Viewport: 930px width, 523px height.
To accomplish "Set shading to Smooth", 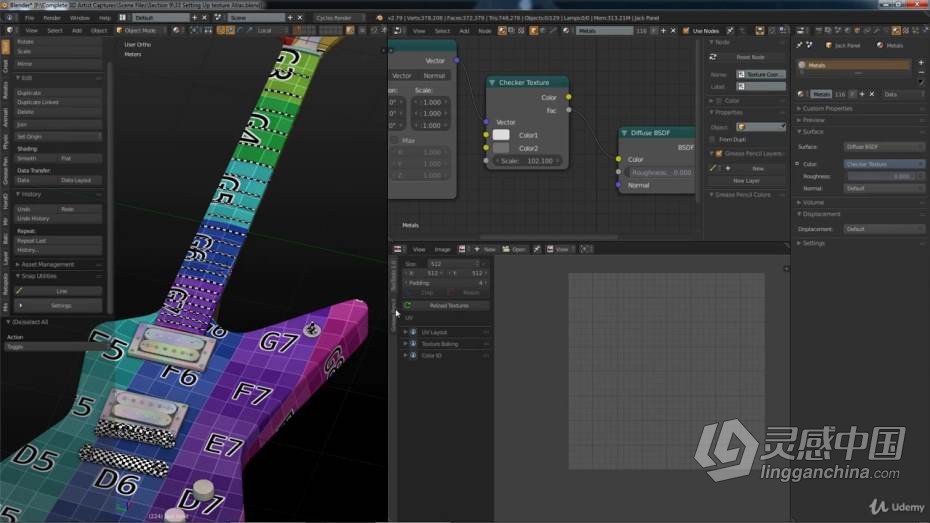I will [x=36, y=158].
